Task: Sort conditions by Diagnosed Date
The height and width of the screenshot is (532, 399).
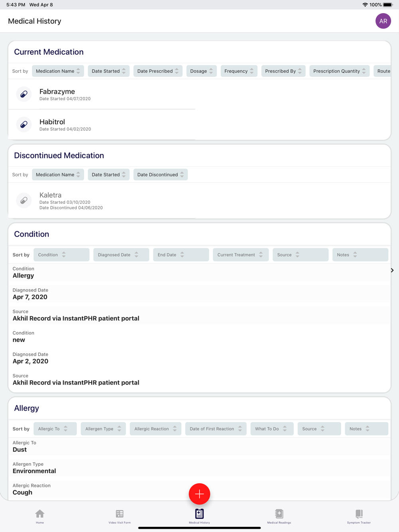Action: 121,255
